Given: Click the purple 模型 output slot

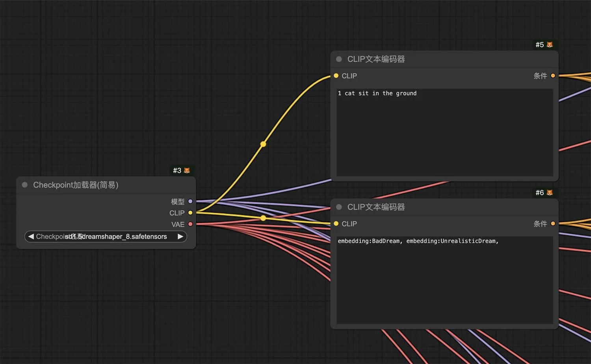Looking at the screenshot, I should click(190, 201).
